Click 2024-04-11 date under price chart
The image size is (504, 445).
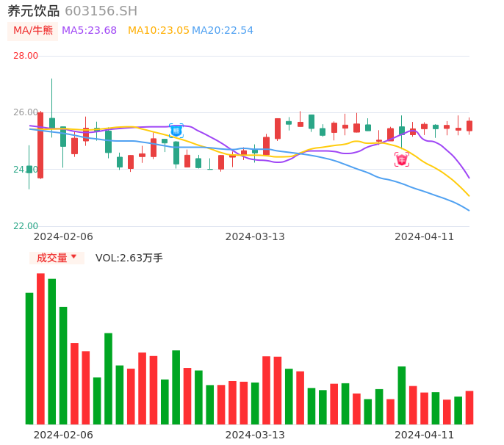click(x=425, y=236)
